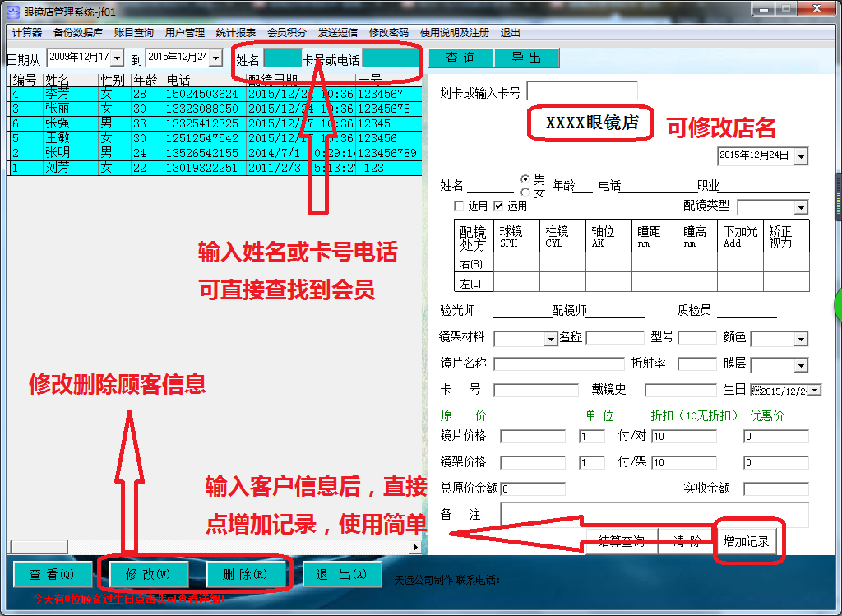Open the 会员积分 menu
This screenshot has height=616, width=842.
(x=286, y=33)
